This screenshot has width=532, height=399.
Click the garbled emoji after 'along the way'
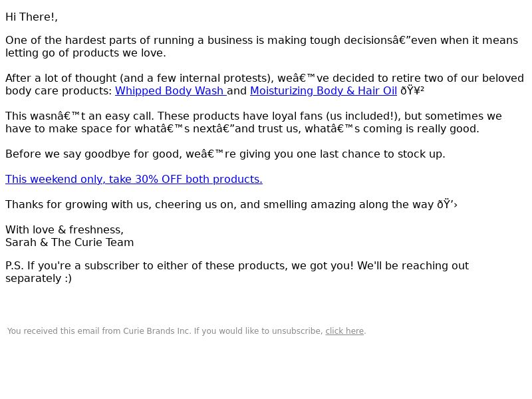[x=447, y=205]
